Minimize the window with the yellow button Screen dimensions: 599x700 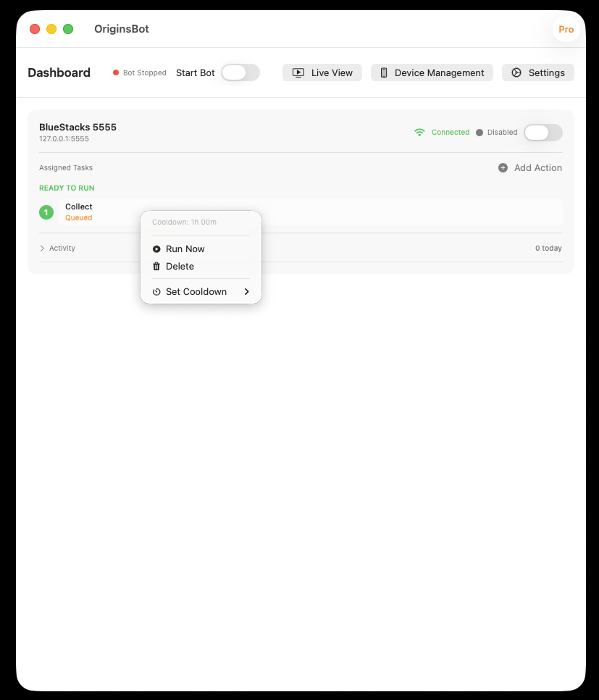point(51,29)
